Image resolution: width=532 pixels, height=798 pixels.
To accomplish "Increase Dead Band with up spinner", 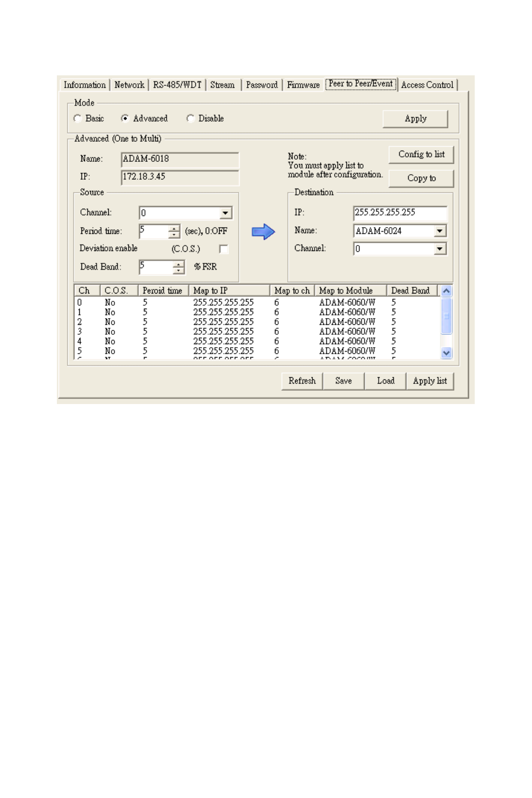I will [178, 264].
